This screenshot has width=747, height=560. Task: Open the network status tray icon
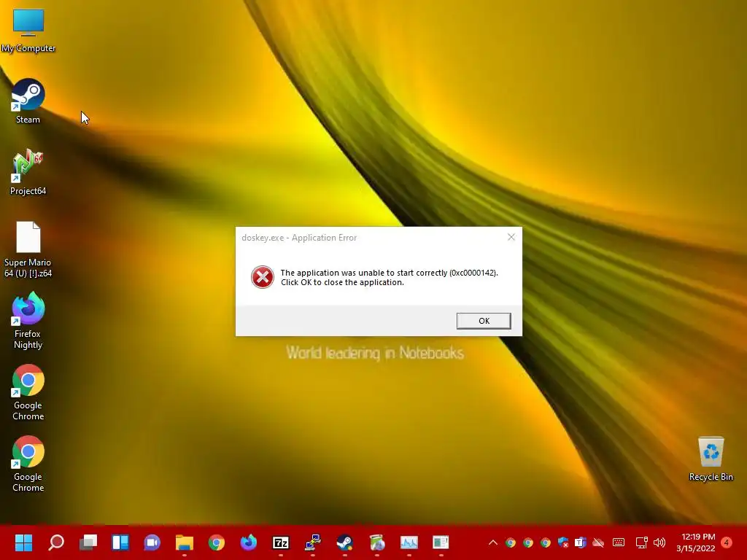click(x=642, y=542)
